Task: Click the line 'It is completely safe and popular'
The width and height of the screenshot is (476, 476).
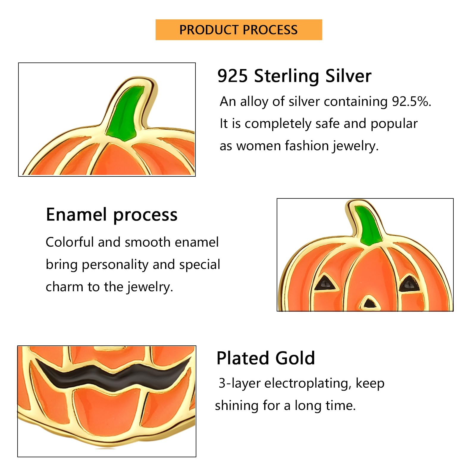Action: (319, 124)
